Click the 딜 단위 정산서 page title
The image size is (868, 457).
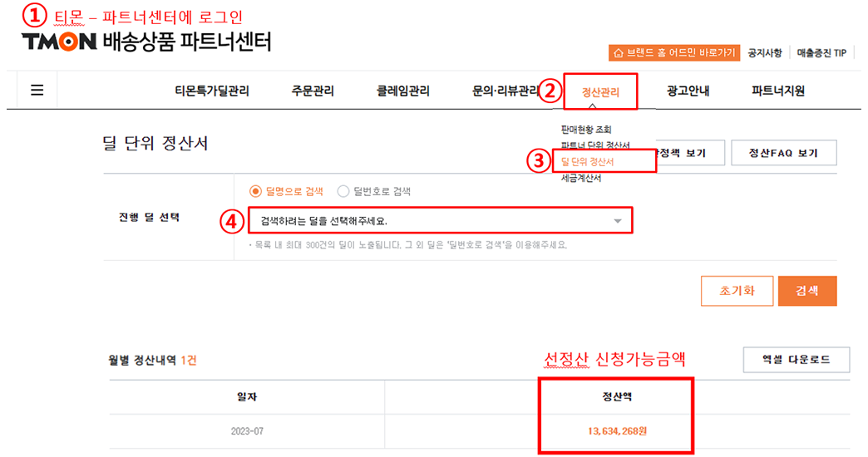pos(155,143)
